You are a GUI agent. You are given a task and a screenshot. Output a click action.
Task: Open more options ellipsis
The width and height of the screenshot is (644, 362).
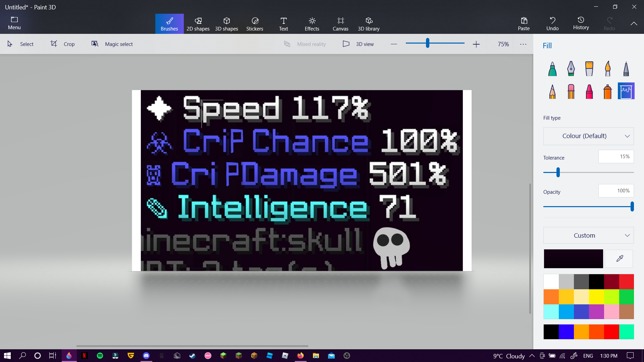pos(523,44)
